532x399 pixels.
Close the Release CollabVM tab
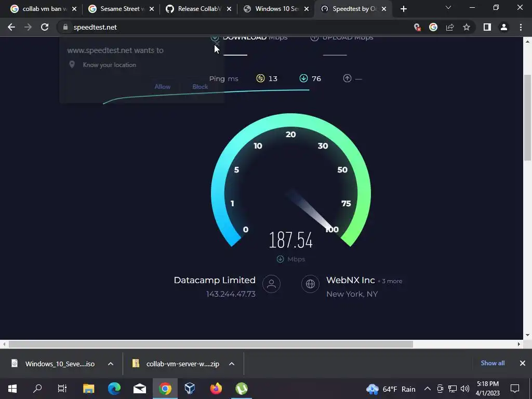point(229,9)
